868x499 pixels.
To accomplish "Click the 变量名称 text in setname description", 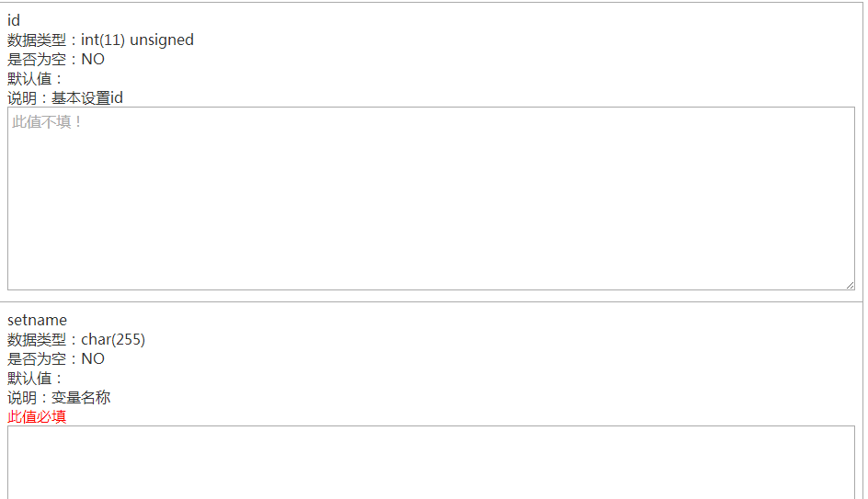I will [x=81, y=397].
